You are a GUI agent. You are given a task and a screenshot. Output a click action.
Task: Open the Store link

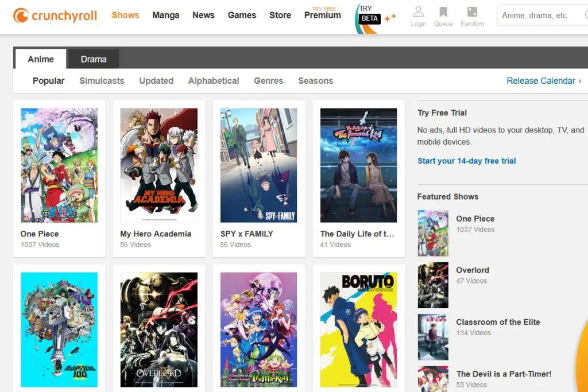coord(280,15)
